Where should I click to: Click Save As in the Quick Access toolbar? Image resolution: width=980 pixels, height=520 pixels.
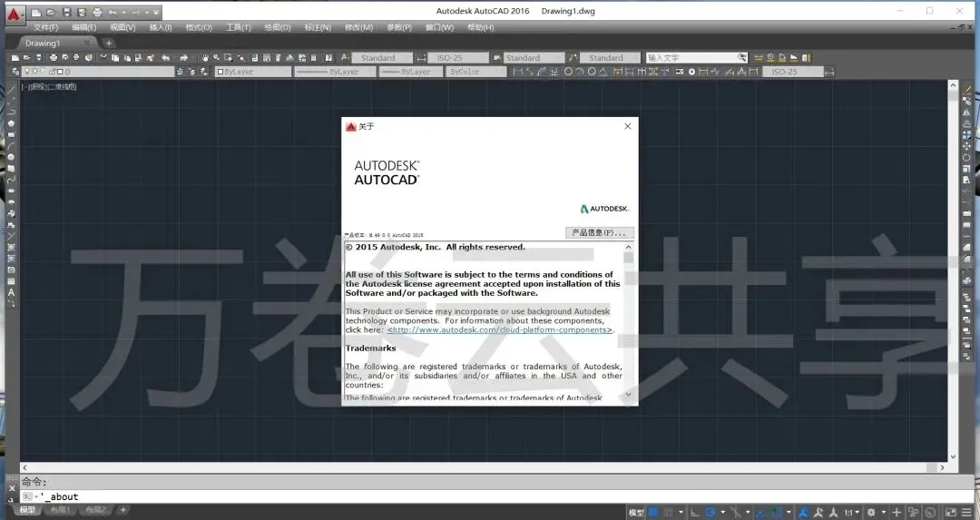tap(82, 13)
